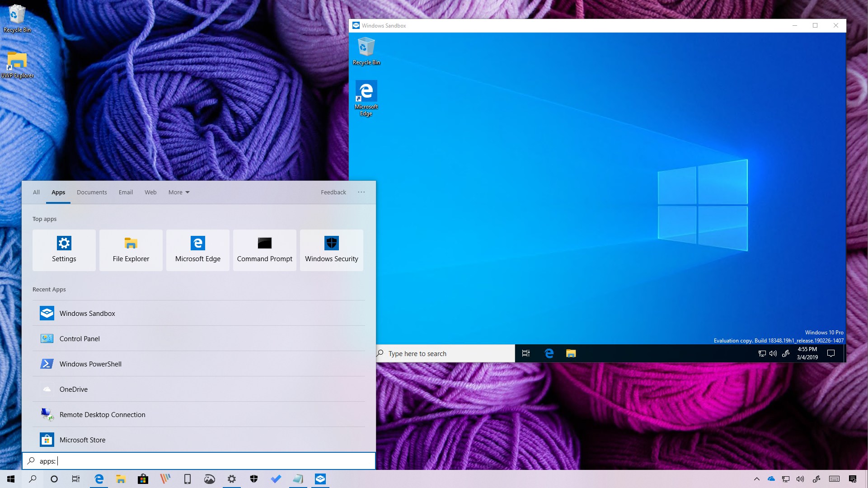Image resolution: width=868 pixels, height=488 pixels.
Task: Open search options ellipsis menu
Action: tap(361, 192)
